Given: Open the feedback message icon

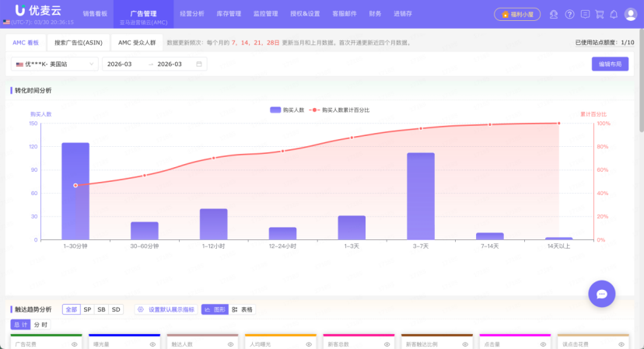Looking at the screenshot, I should click(x=584, y=14).
